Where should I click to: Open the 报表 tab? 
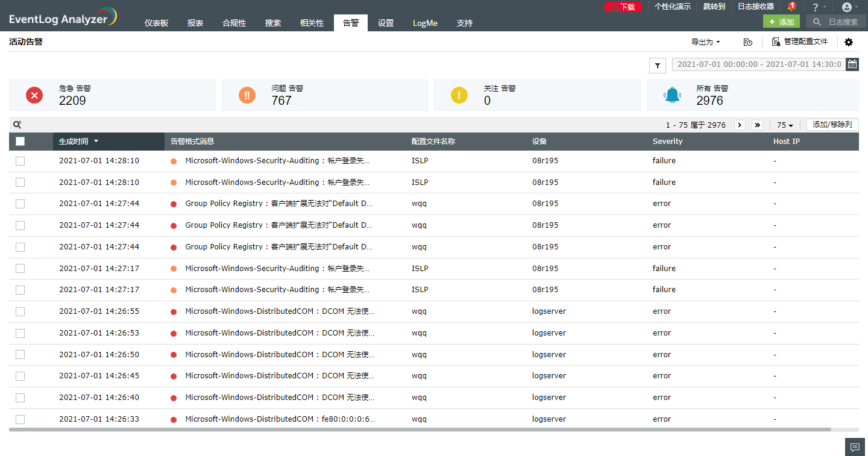[195, 23]
